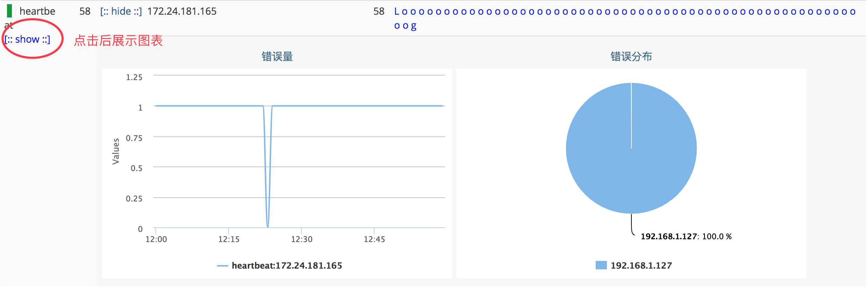Open the long Looooog error link
The width and height of the screenshot is (868, 298).
point(624,12)
